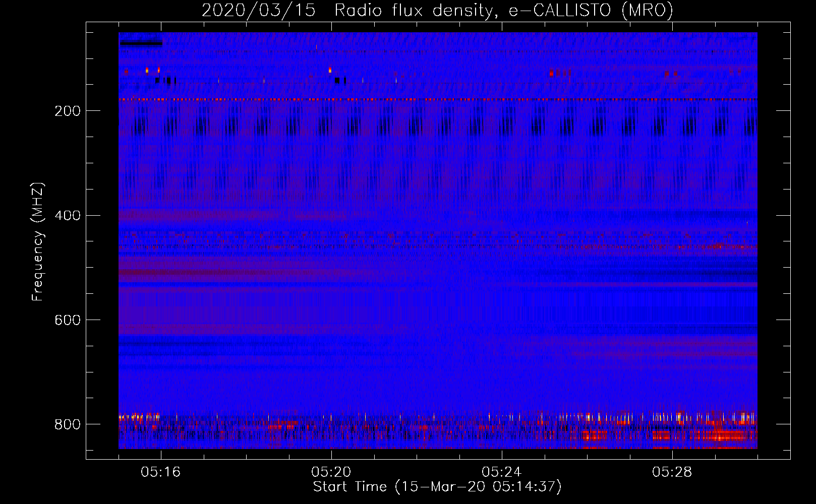The image size is (816, 504).
Task: Select the 200 frequency tick label
Action: [68, 111]
